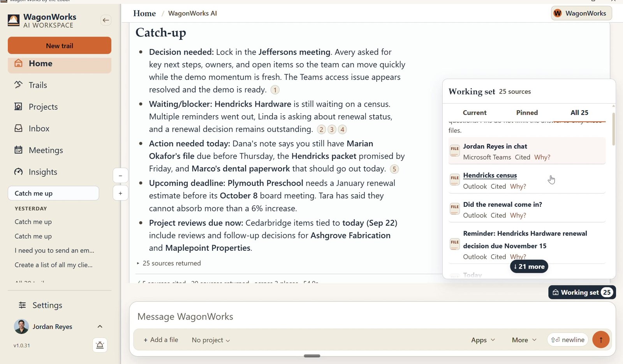
Task: Open citation 3 reference
Action: coord(332,130)
